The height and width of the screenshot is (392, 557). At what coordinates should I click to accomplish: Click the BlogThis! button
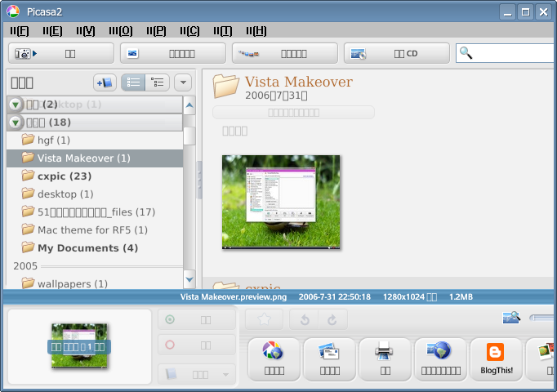(495, 359)
